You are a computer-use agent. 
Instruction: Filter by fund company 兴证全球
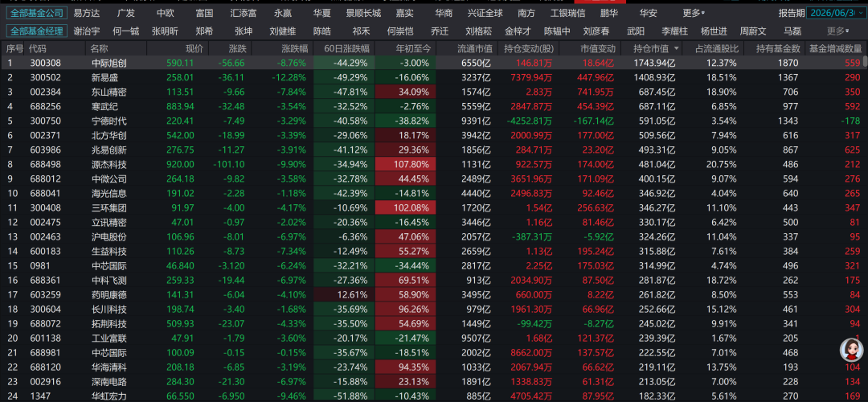485,13
